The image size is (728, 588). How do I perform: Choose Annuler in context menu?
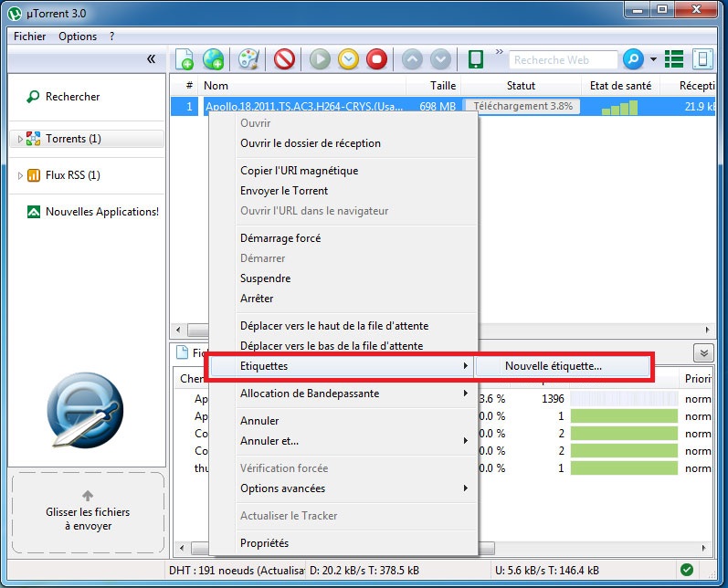(x=343, y=421)
